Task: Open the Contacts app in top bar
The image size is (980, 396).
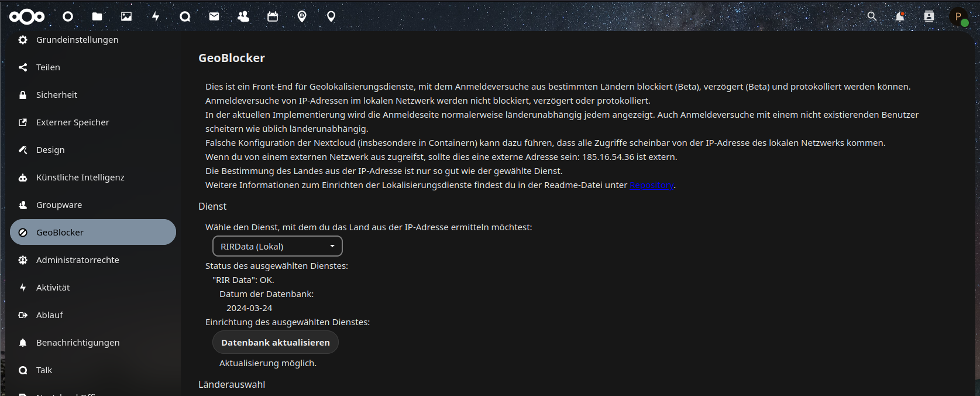Action: click(x=243, y=16)
